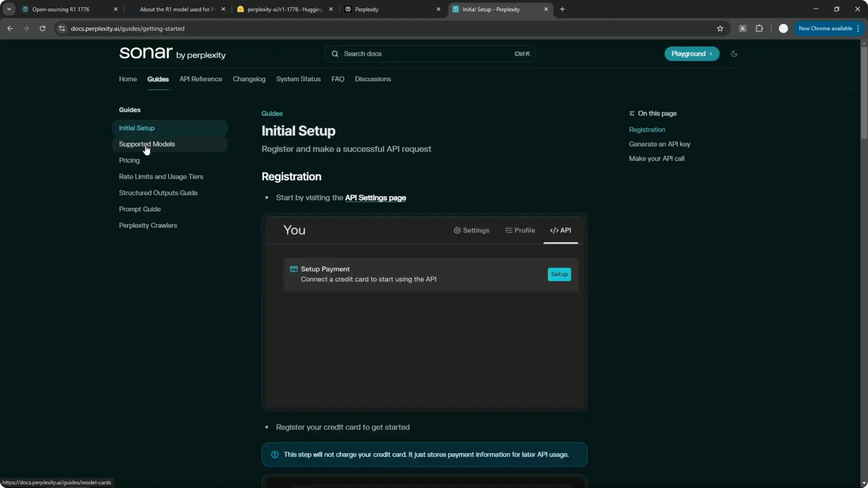Click Generate an API key on this page
The width and height of the screenshot is (868, 488).
[x=659, y=144]
